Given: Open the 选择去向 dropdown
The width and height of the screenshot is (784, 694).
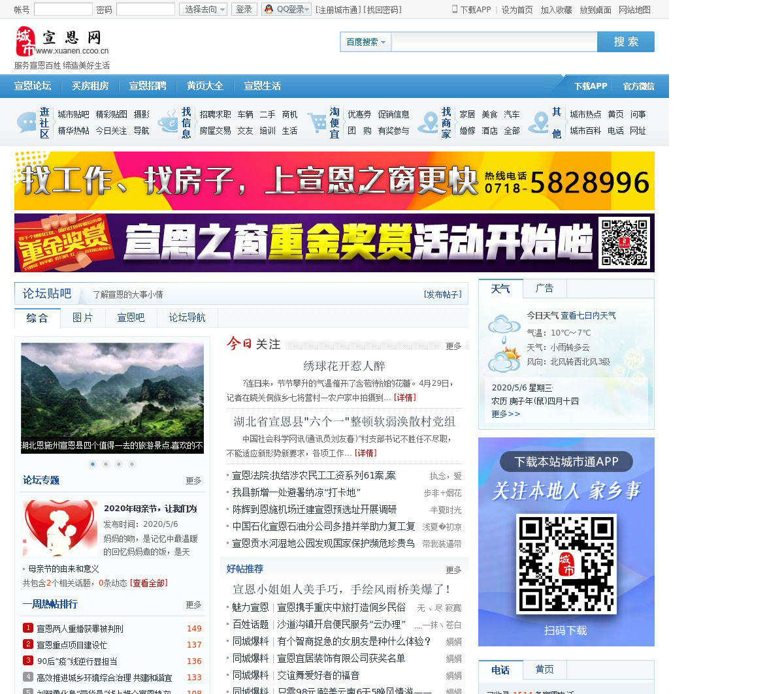Looking at the screenshot, I should (203, 9).
